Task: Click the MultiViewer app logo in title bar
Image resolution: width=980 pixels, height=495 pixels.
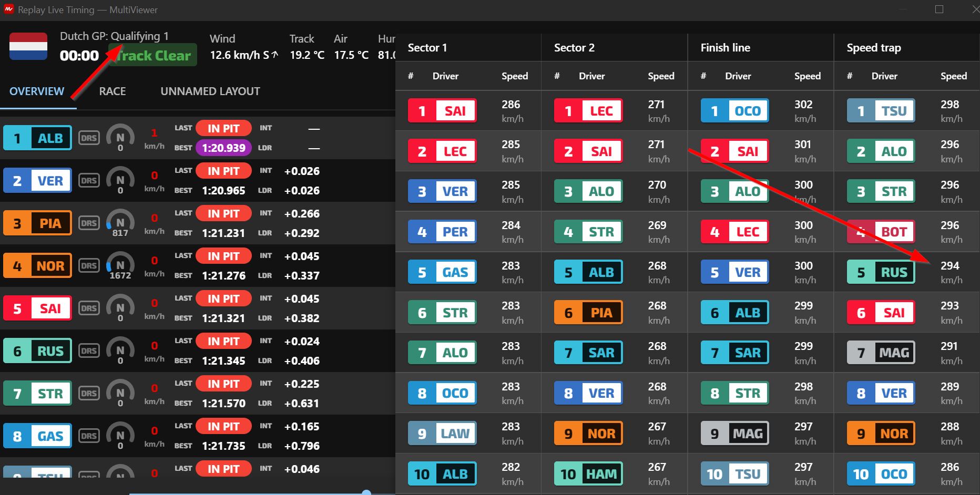Action: (8, 9)
